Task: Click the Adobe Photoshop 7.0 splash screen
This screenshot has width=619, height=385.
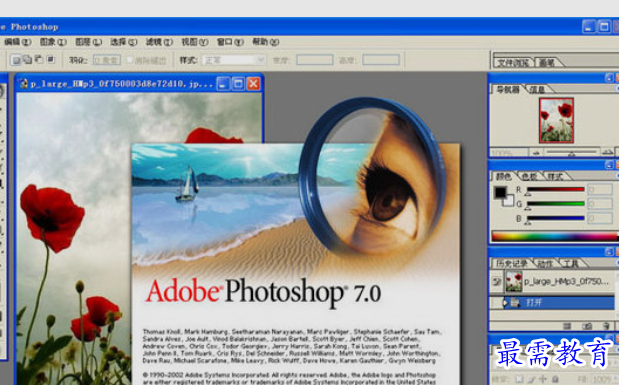Action: 295,264
